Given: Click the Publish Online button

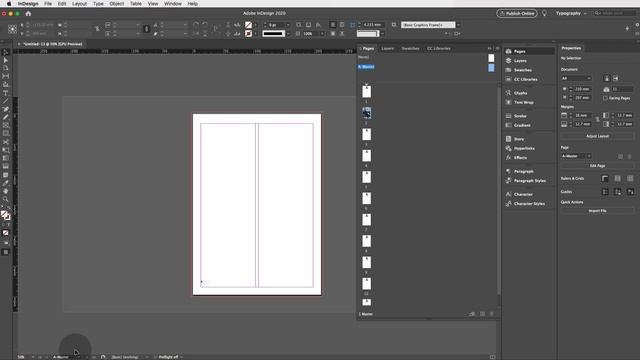Looking at the screenshot, I should (517, 13).
